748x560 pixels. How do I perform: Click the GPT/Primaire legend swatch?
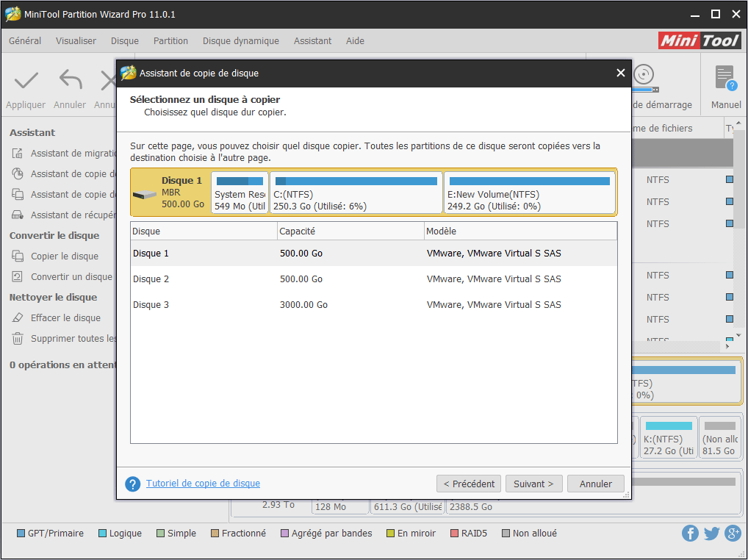(x=21, y=534)
